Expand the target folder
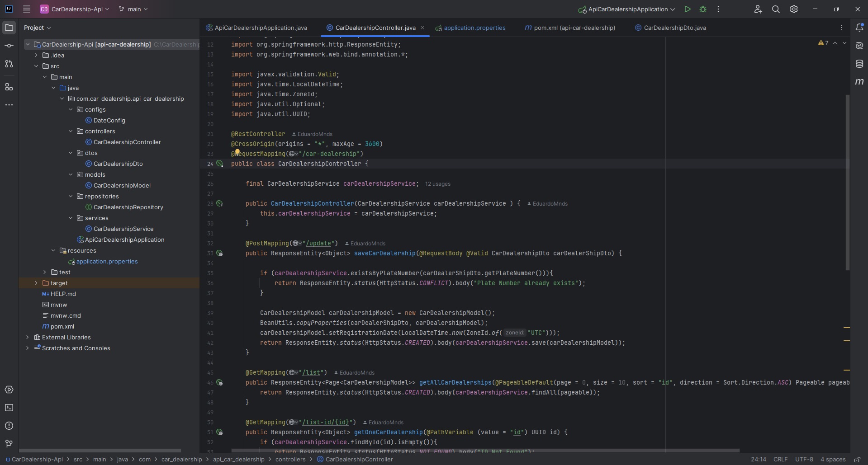Viewport: 868px width, 465px height. pos(36,283)
